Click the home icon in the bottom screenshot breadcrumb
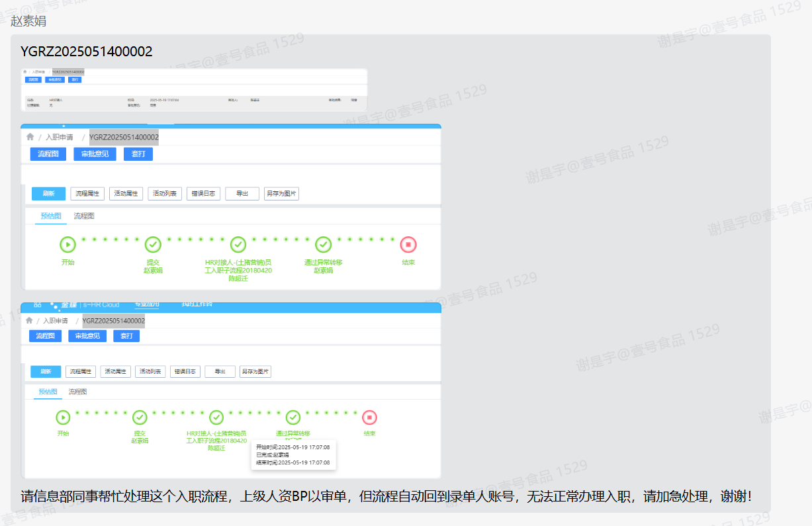This screenshot has height=526, width=812. pos(29,320)
